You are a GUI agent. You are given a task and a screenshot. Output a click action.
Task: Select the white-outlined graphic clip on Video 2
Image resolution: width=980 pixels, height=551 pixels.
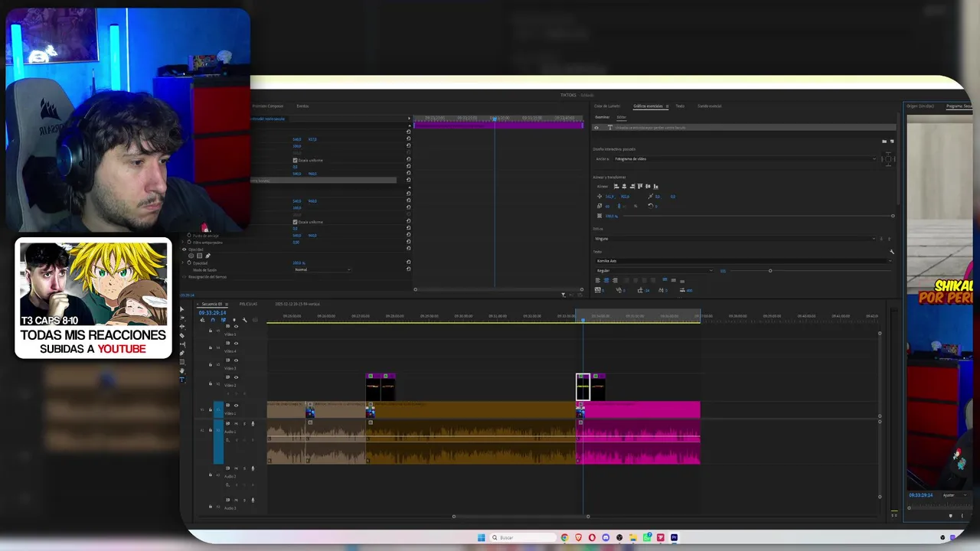coord(583,387)
